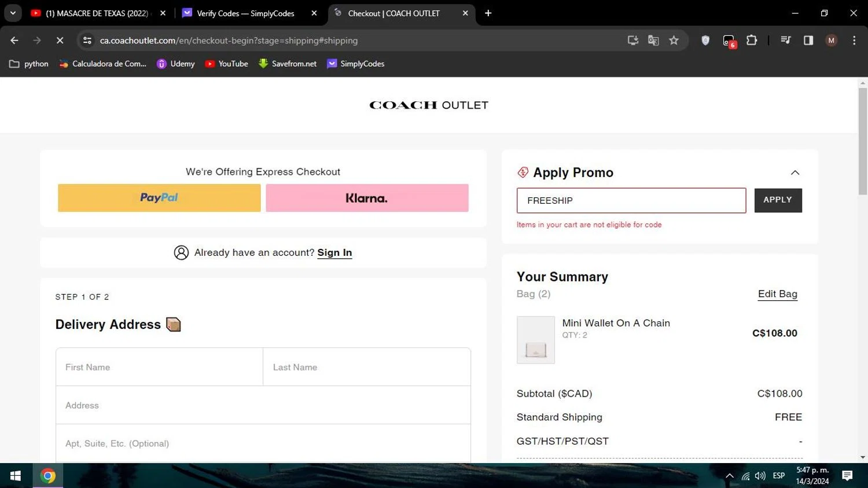Click the account user icon
The image size is (868, 488).
coord(181,252)
